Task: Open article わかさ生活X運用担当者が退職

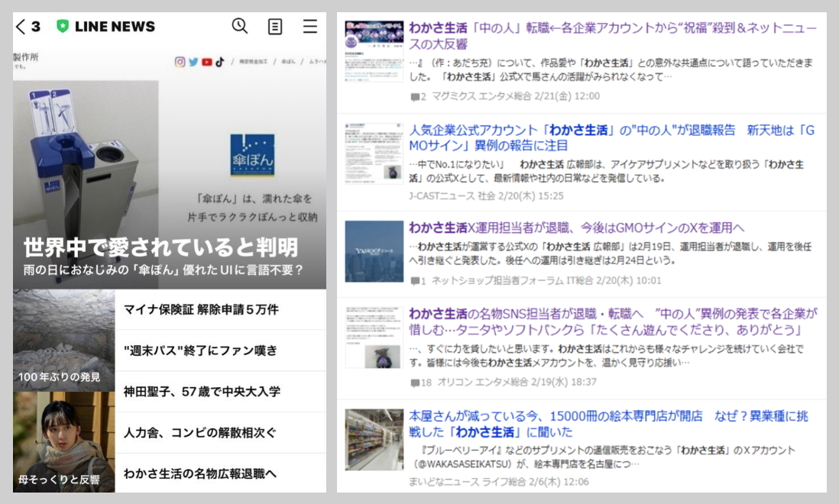Action: tap(576, 228)
